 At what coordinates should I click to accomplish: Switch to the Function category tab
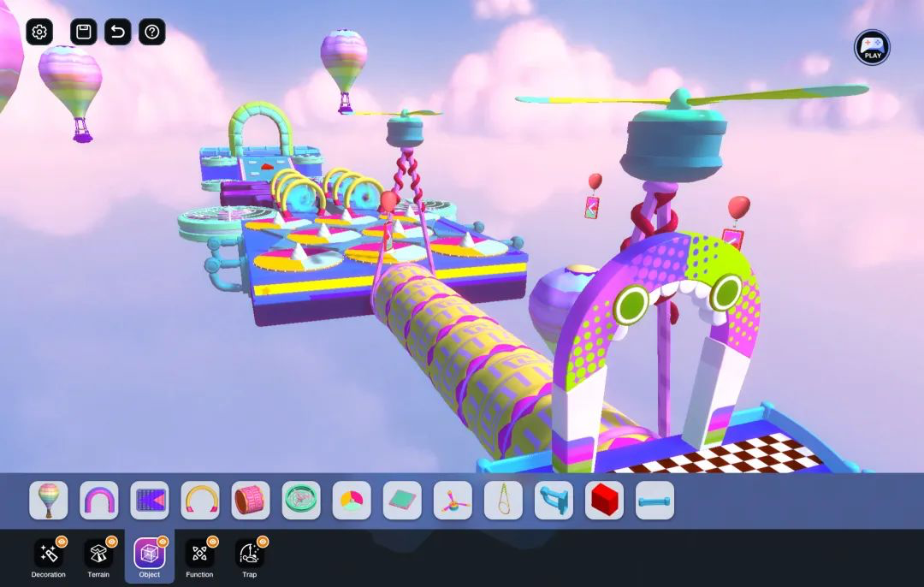click(x=199, y=558)
